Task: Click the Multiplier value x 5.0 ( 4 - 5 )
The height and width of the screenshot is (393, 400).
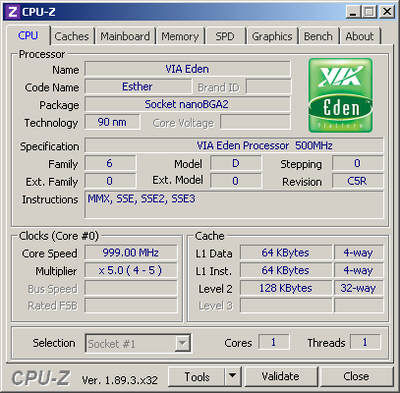Action: click(131, 270)
